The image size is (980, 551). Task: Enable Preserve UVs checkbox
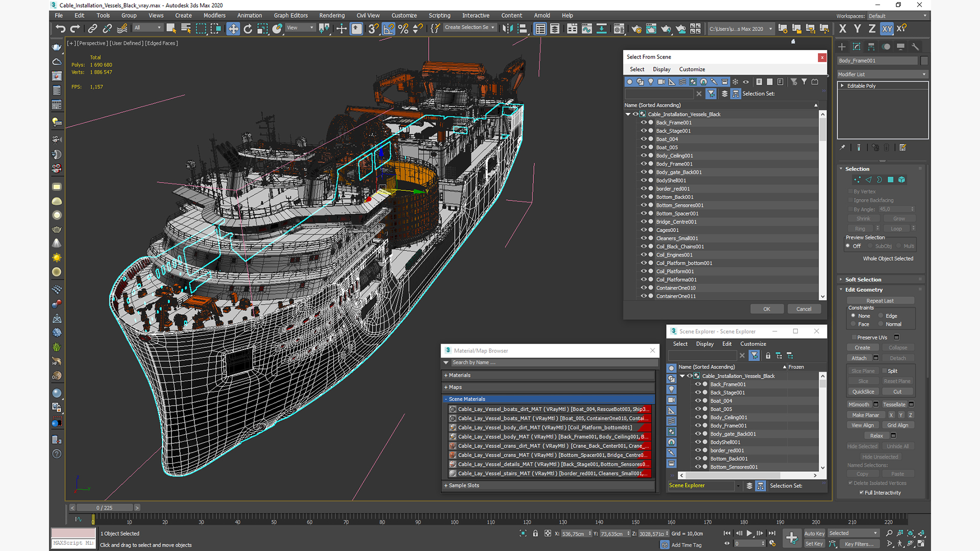[854, 337]
